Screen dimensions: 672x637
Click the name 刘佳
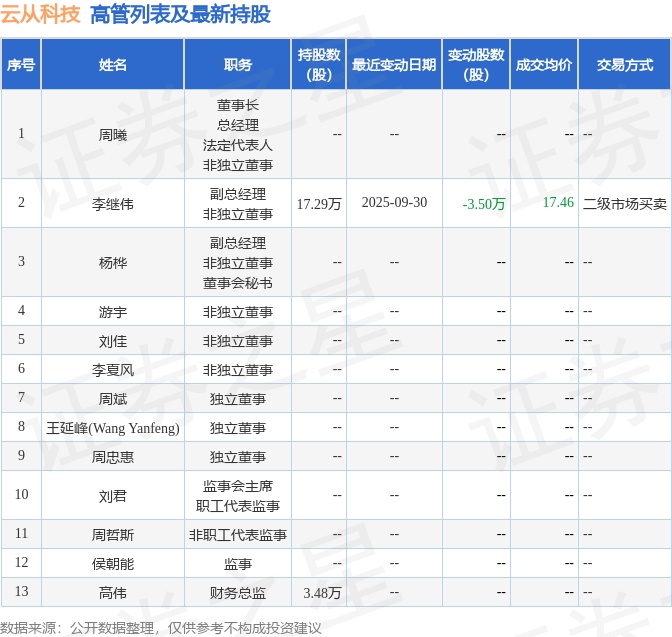[113, 341]
